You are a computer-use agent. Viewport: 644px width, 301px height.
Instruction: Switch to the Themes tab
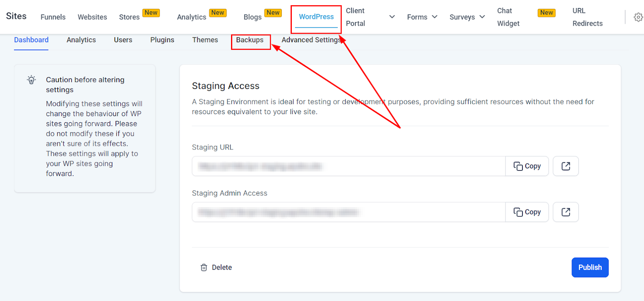pyautogui.click(x=205, y=40)
